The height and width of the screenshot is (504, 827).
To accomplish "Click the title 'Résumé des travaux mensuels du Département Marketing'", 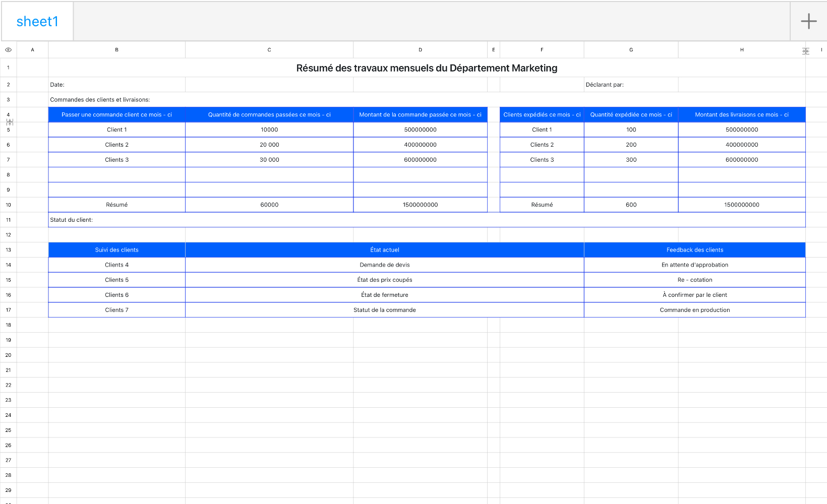I will coord(427,68).
